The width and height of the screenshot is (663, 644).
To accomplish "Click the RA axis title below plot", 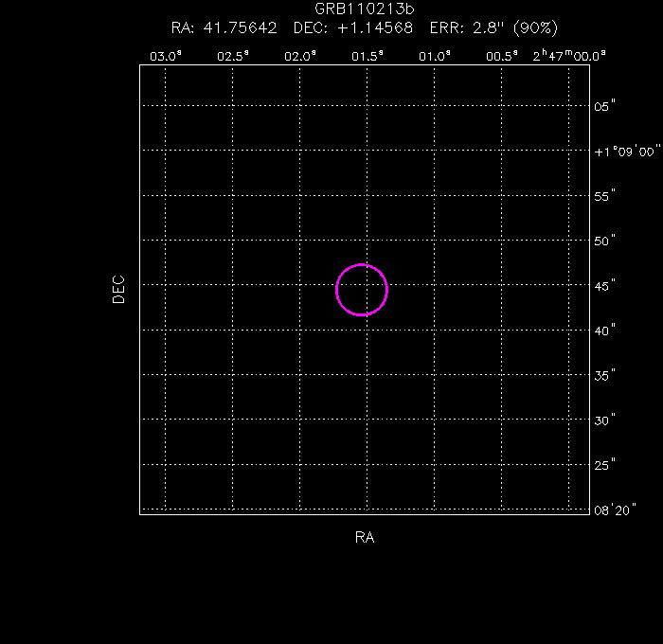I will tap(365, 538).
